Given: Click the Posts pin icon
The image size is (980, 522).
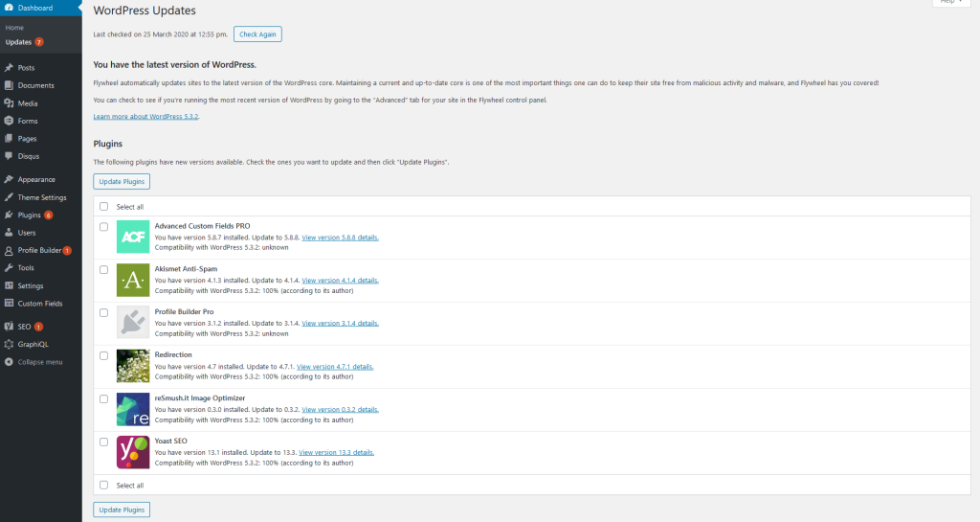Looking at the screenshot, I should pyautogui.click(x=9, y=67).
